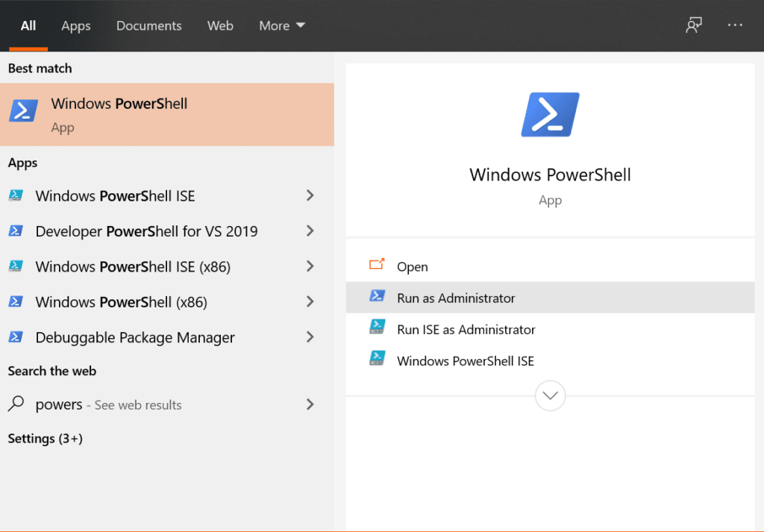This screenshot has height=532, width=764.
Task: Click the Run ISE as Administrator icon
Action: pos(377,327)
